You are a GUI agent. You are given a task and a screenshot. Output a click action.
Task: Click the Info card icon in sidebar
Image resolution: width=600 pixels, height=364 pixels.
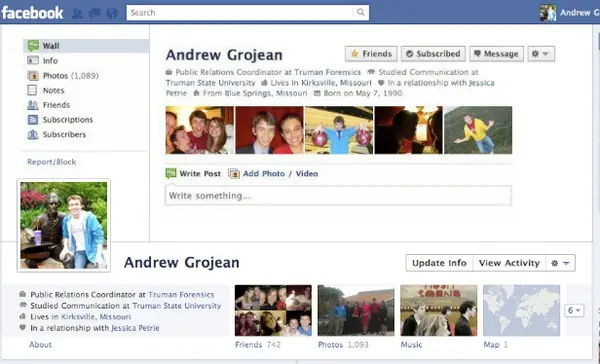[33, 60]
